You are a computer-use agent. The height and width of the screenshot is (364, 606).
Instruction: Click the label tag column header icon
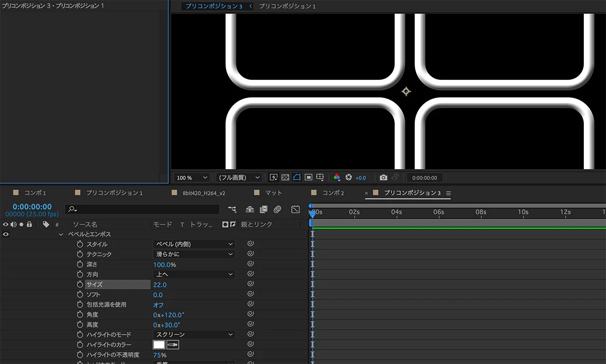45,224
